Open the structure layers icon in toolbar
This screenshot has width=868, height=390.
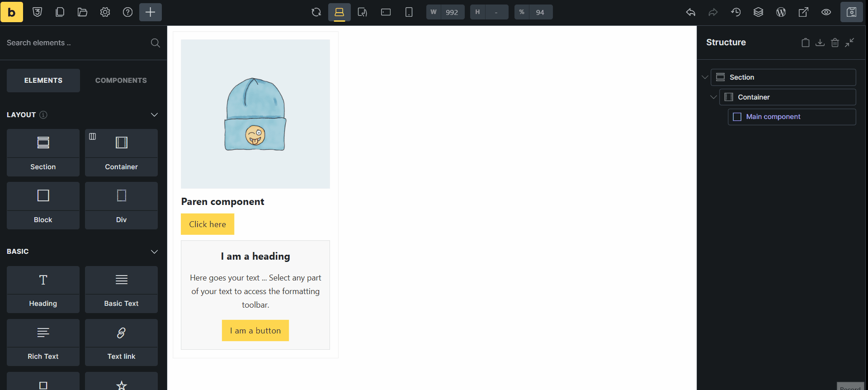coord(758,12)
